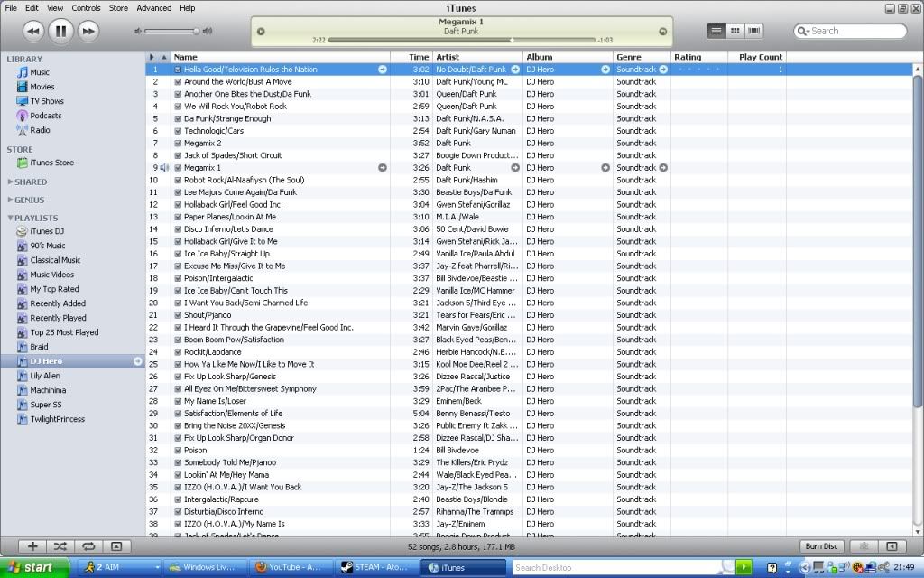
Task: Expand the Shared section
Action: click(10, 182)
